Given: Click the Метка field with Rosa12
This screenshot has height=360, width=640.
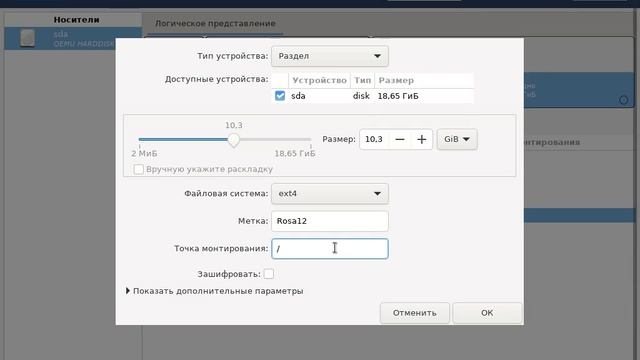Looking at the screenshot, I should pos(330,221).
